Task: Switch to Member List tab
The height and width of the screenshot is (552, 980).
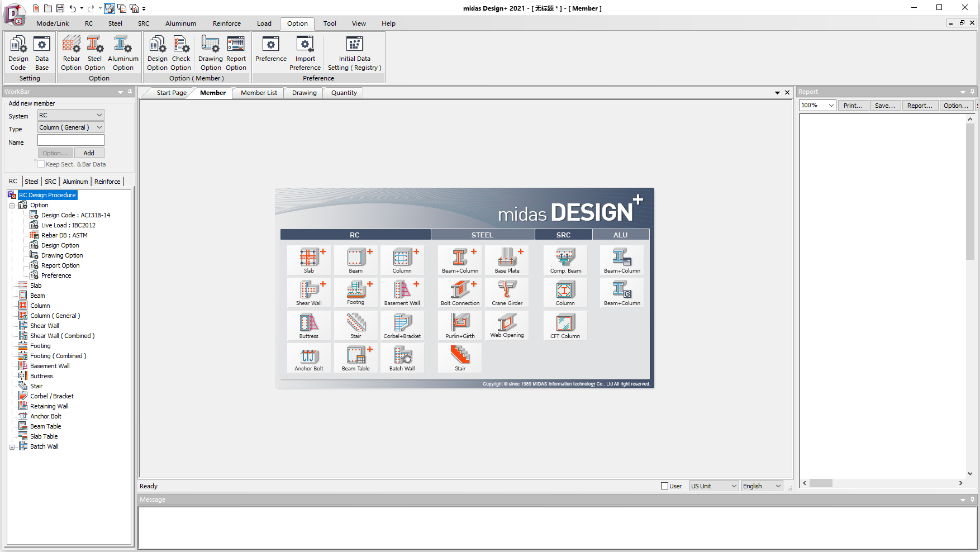Action: coord(259,93)
